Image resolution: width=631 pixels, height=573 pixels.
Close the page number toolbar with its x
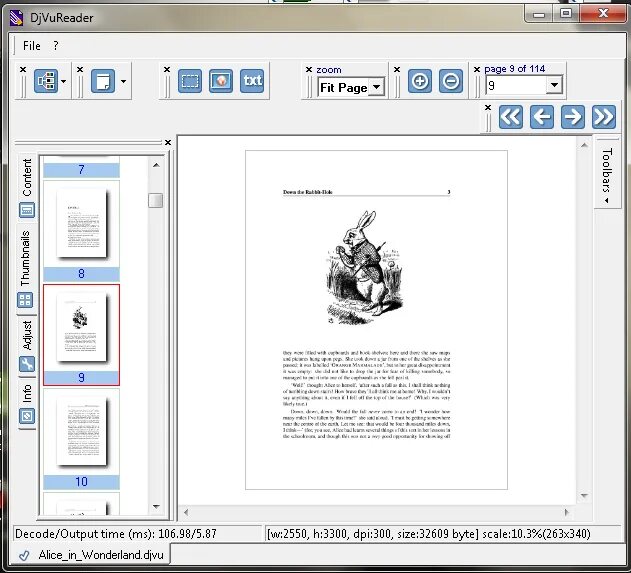(477, 70)
